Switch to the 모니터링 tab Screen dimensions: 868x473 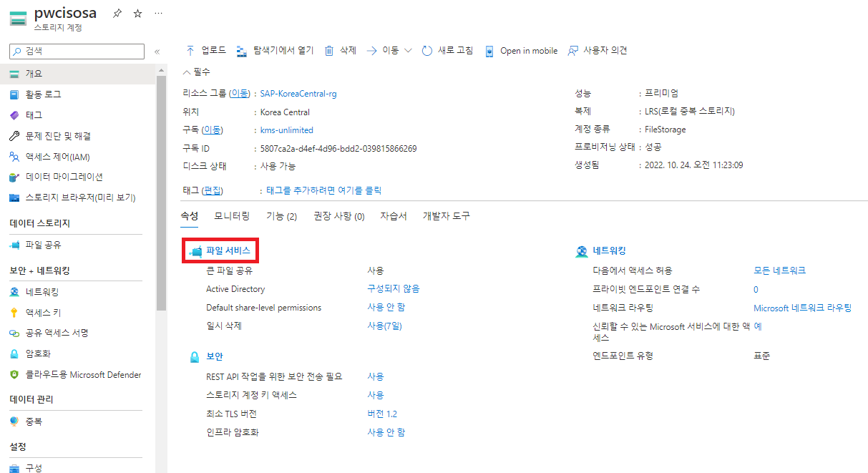[x=232, y=216]
